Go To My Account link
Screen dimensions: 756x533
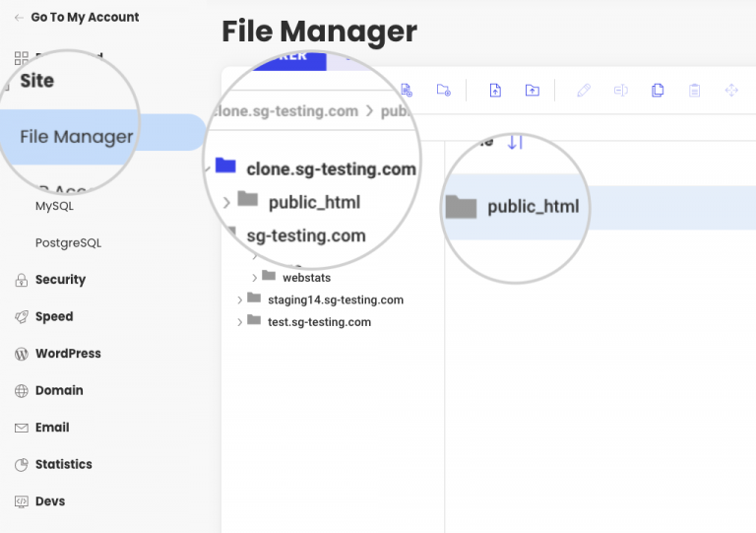tap(85, 18)
